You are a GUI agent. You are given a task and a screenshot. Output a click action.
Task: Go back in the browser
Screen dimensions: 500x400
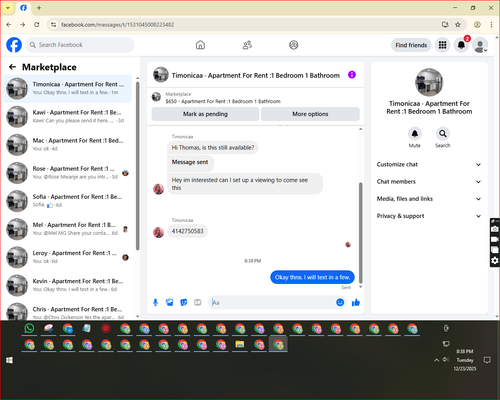pos(9,25)
